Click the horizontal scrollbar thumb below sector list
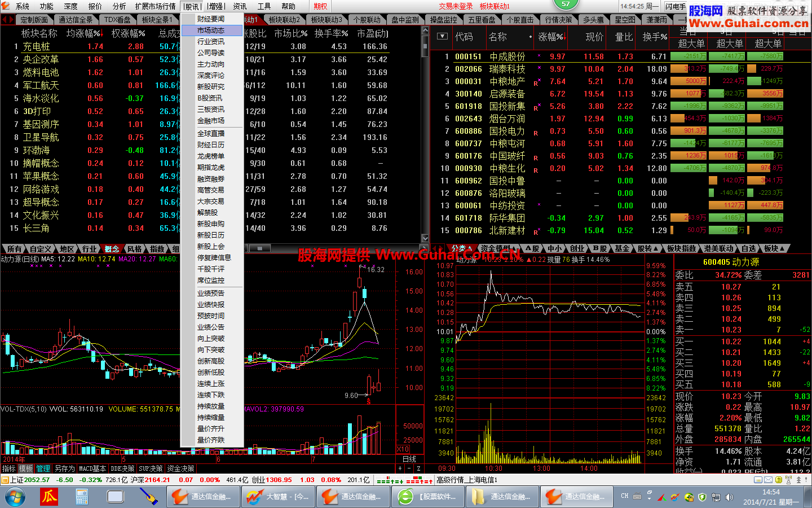Screen dimensions: 812x508 (x=259, y=248)
